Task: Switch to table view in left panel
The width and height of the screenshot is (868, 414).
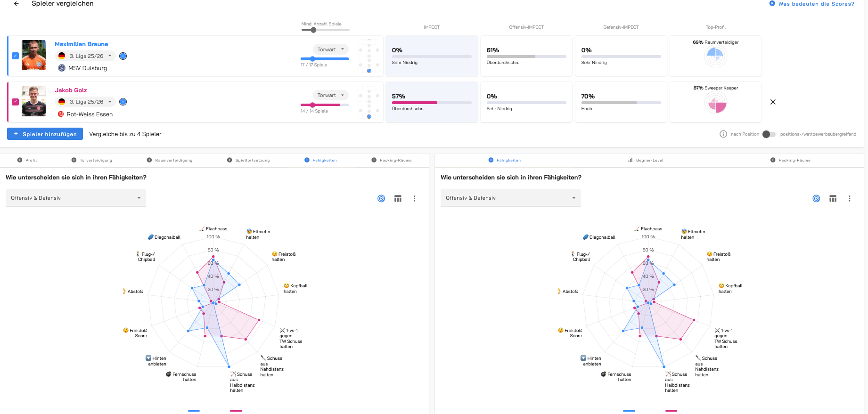Action: [x=398, y=199]
